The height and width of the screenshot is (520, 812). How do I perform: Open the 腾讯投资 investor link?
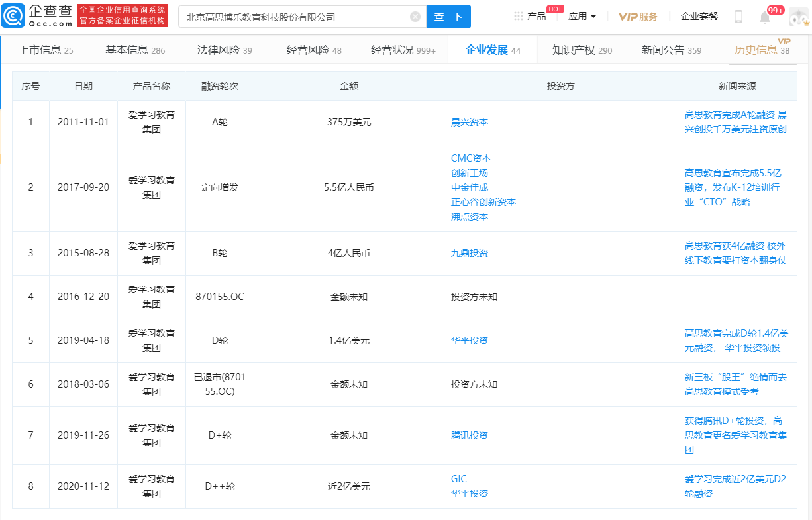point(469,435)
